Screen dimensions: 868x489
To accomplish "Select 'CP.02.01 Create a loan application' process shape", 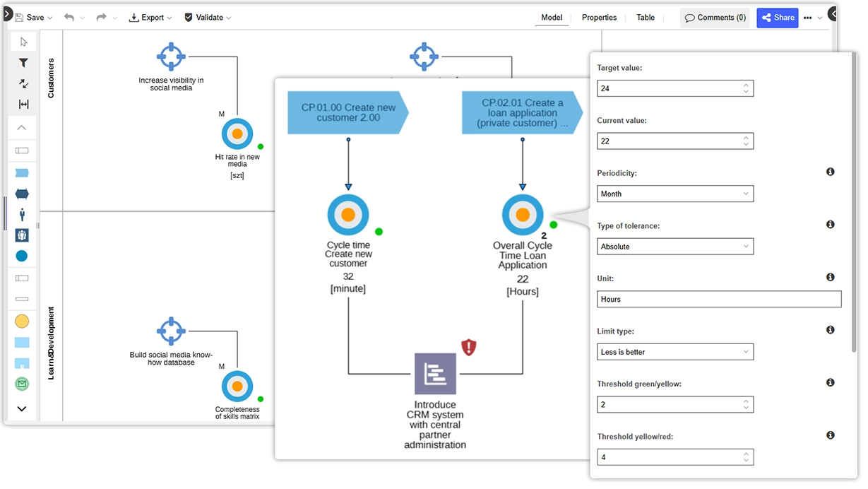I will 523,112.
